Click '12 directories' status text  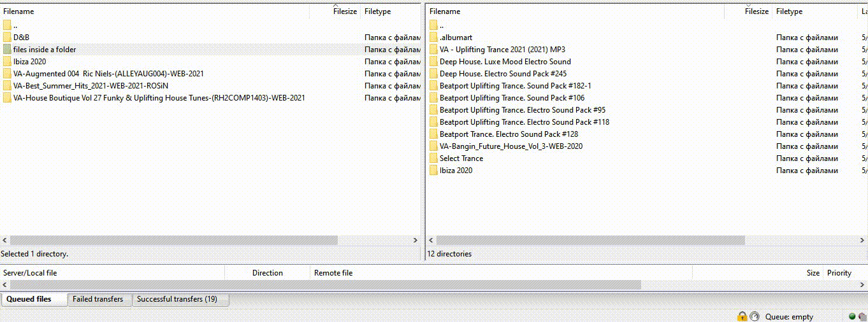coord(449,254)
